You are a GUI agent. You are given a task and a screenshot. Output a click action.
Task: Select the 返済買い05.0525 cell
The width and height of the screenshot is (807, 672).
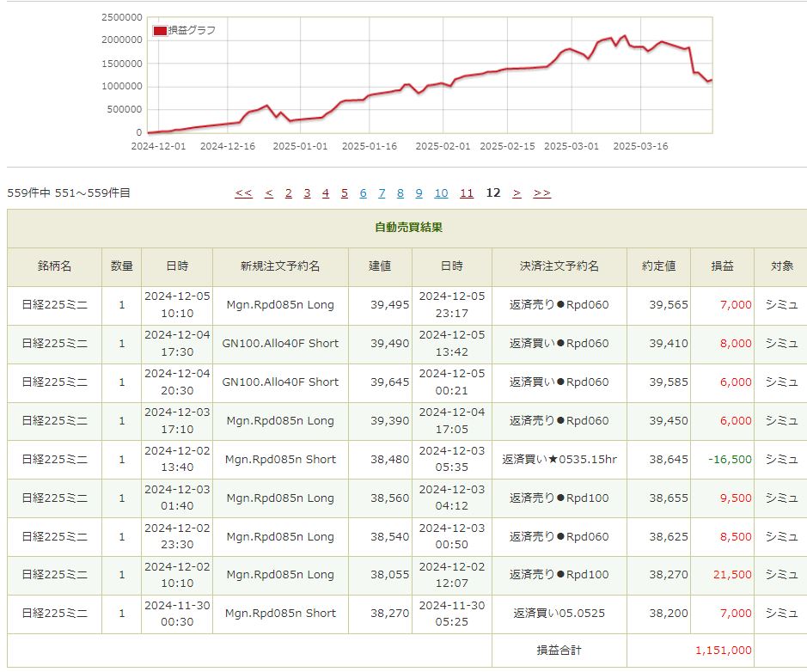pyautogui.click(x=559, y=614)
